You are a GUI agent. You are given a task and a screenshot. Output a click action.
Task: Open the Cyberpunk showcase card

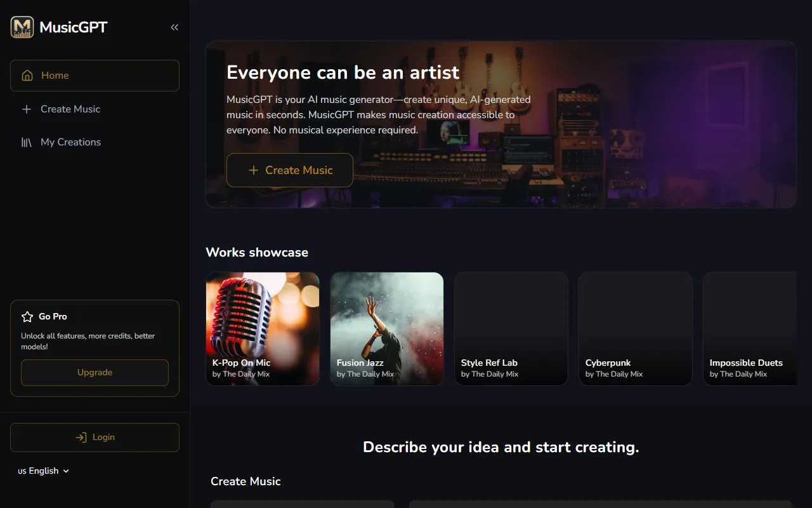[x=636, y=329]
